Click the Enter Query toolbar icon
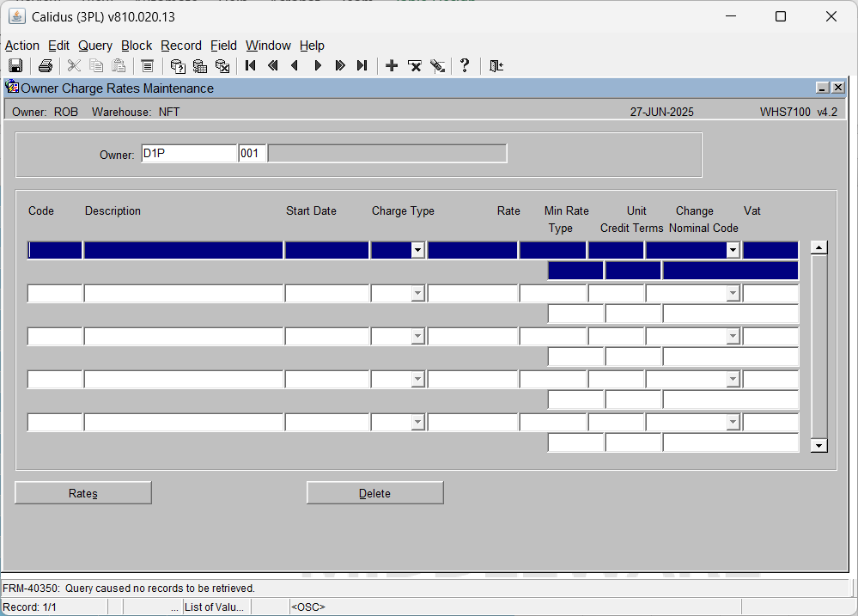Image resolution: width=858 pixels, height=616 pixels. coord(178,65)
